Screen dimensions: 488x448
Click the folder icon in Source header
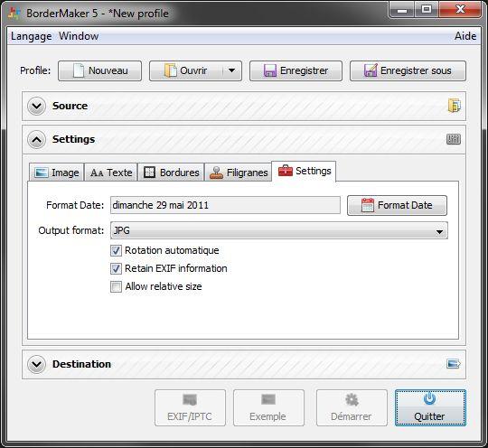tap(454, 106)
